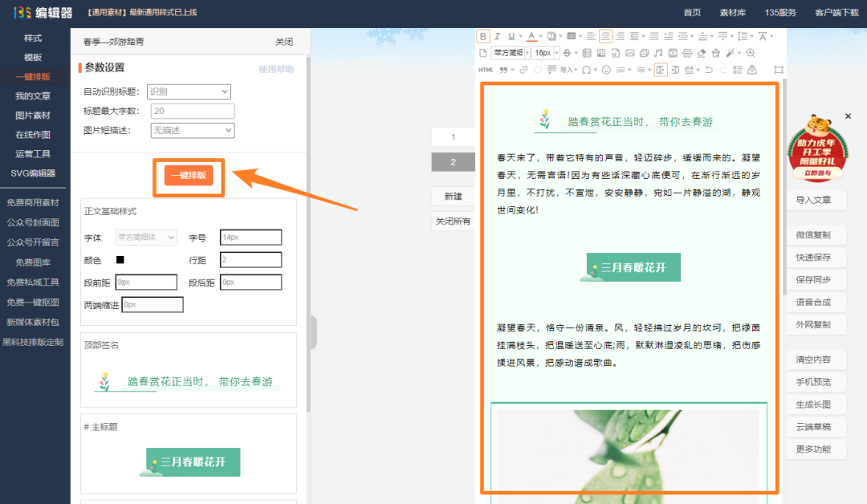The image size is (867, 504).
Task: Insert multiple images icon
Action: pyautogui.click(x=644, y=53)
